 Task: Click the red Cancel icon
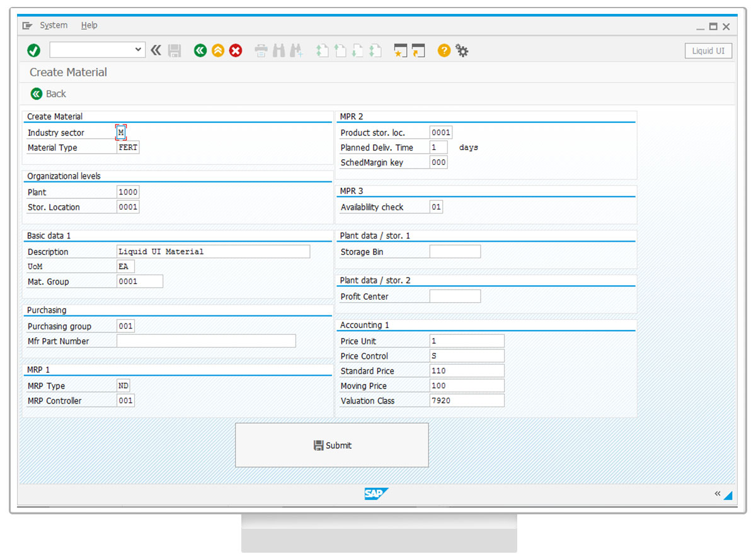[236, 50]
